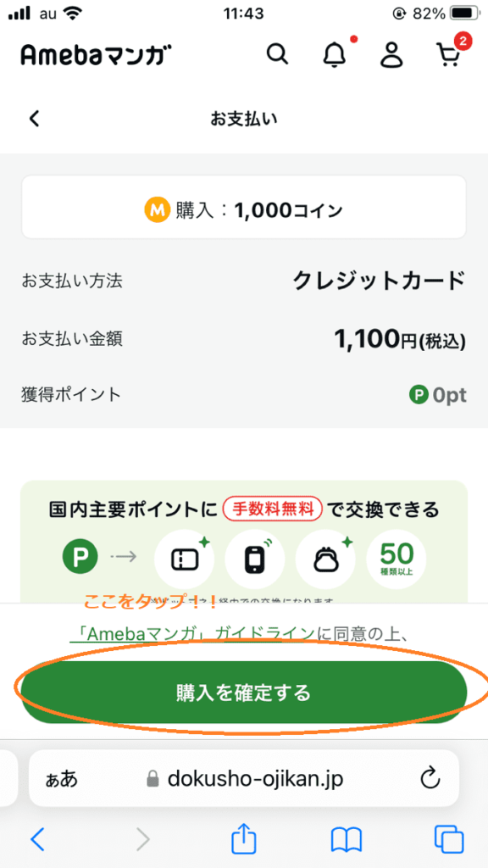
Task: Open Safari tabs overview icon
Action: point(448,840)
